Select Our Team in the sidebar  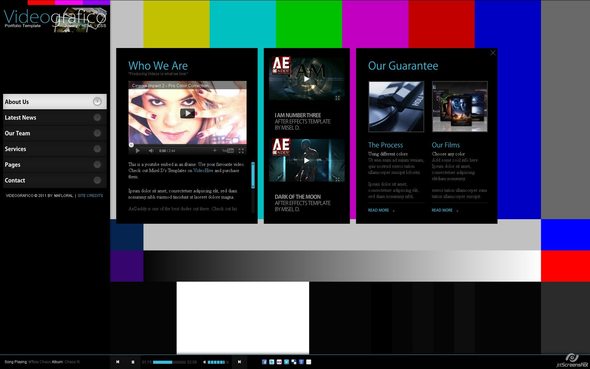[55, 133]
